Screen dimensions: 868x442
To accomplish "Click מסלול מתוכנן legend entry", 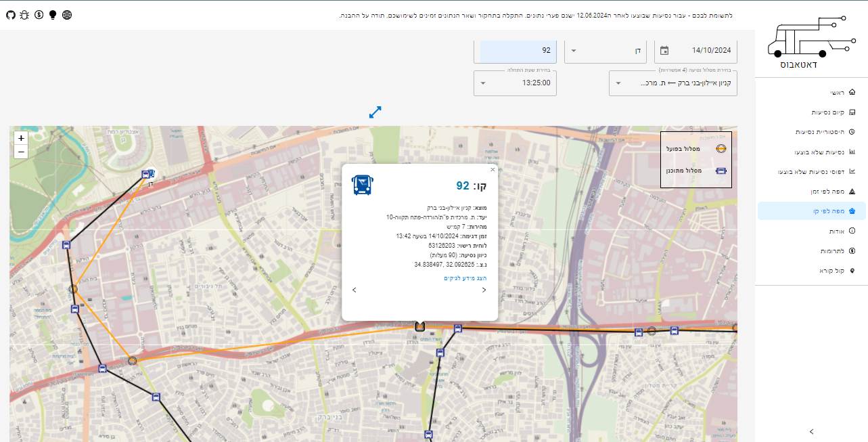I will pos(696,171).
